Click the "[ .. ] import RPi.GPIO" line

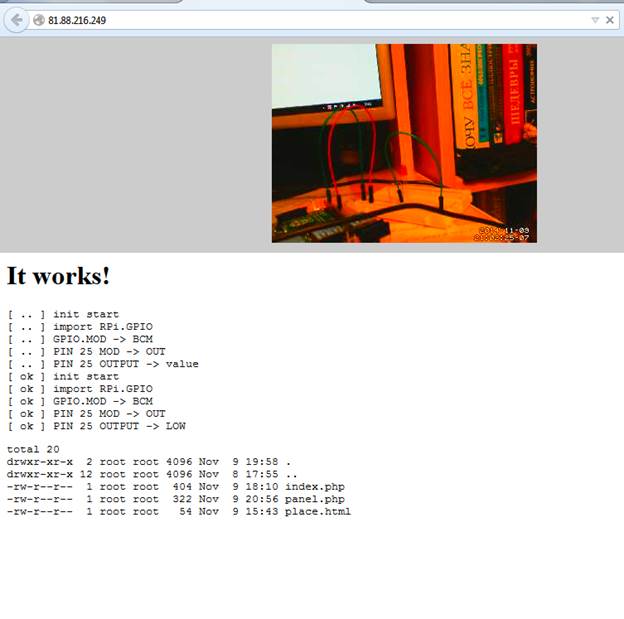(x=80, y=327)
